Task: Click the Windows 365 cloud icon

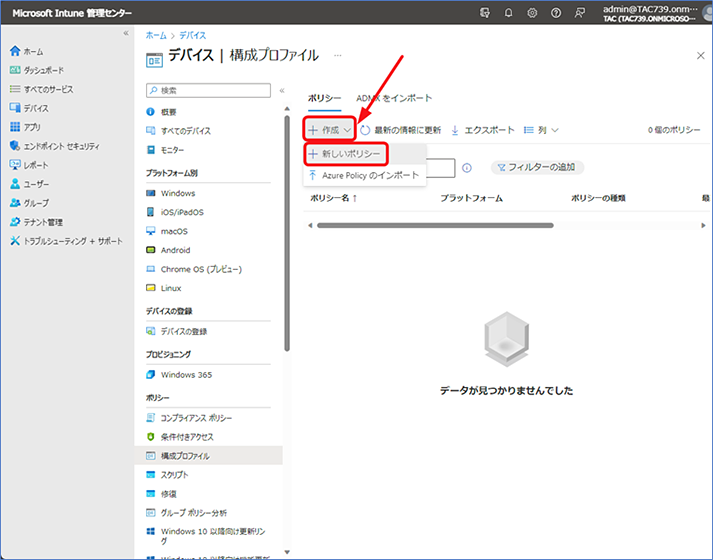Action: (x=151, y=375)
